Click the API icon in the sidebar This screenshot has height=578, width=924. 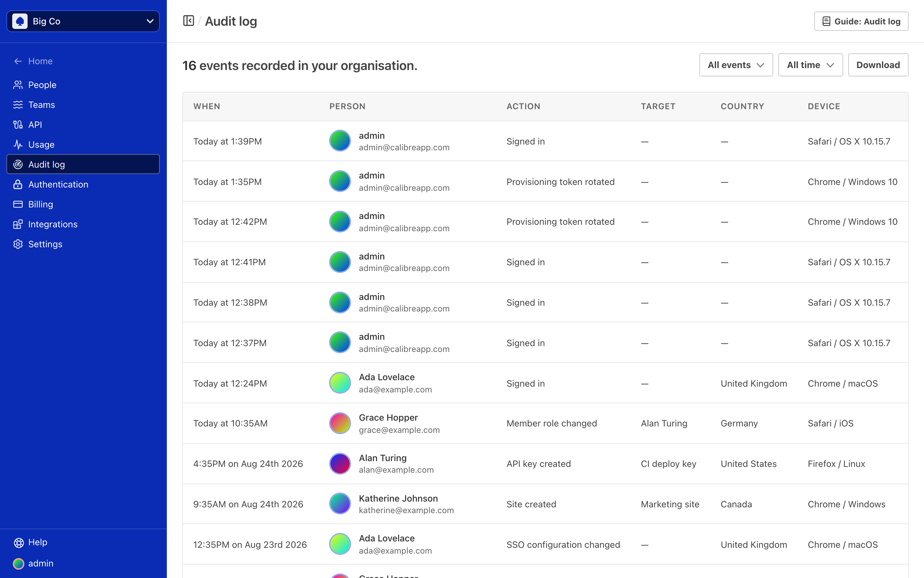[x=18, y=125]
